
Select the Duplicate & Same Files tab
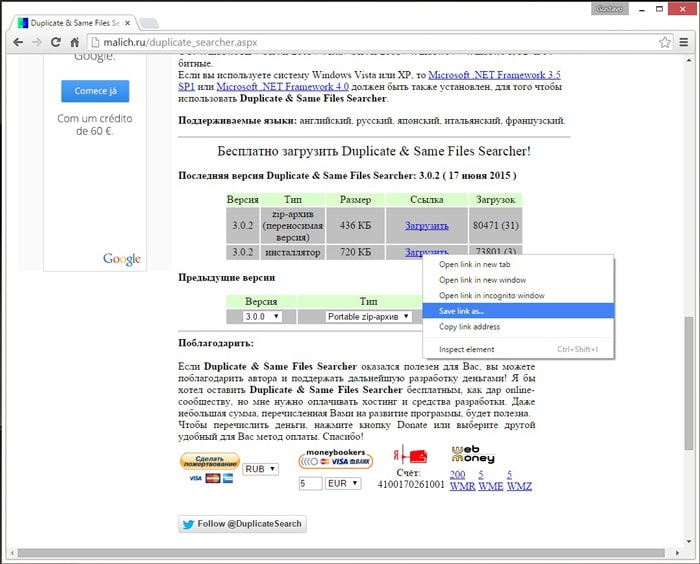(74, 23)
